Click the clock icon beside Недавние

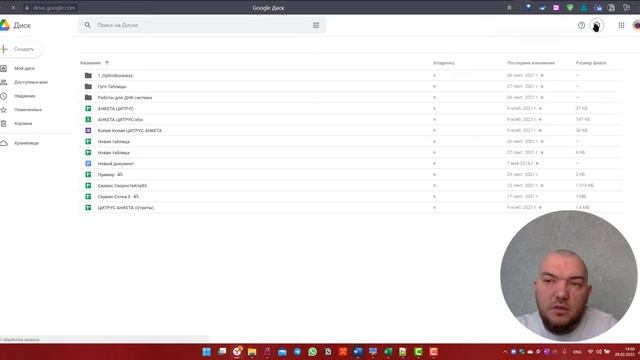pos(4,96)
